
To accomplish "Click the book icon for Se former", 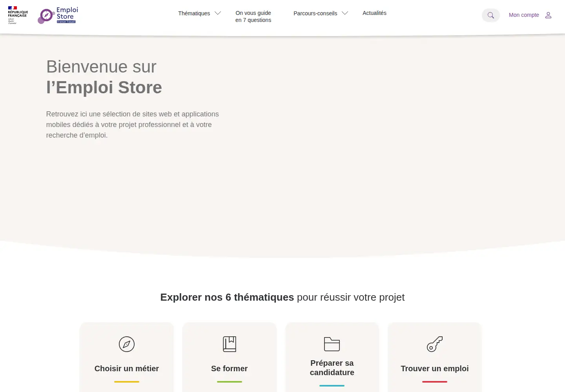I will 230,344.
